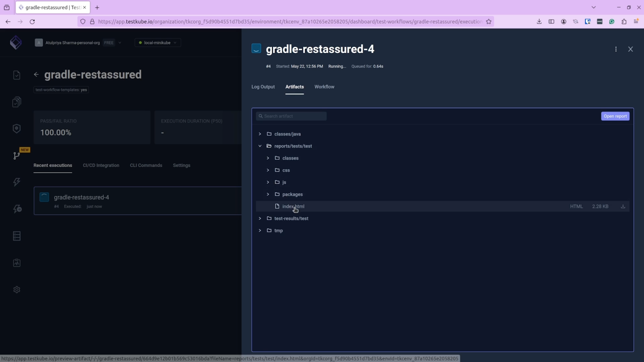The width and height of the screenshot is (644, 362).
Task: Bookmark this page with the star icon
Action: pyautogui.click(x=489, y=22)
